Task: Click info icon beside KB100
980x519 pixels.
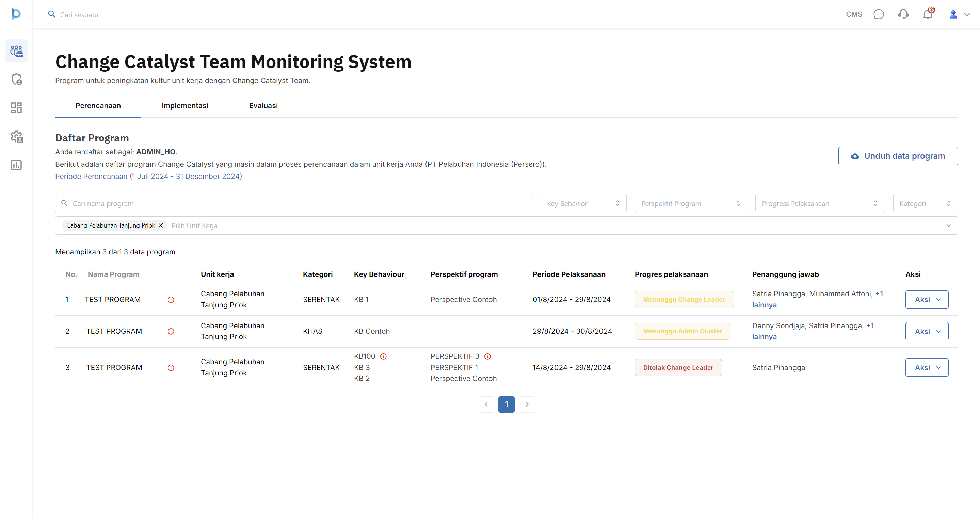Action: click(x=384, y=356)
